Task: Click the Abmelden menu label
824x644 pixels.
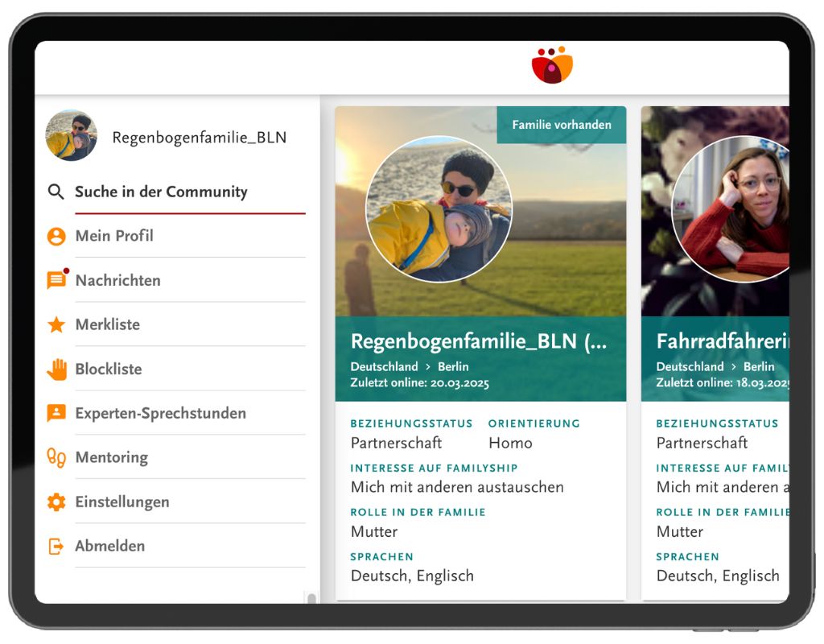Action: coord(110,546)
